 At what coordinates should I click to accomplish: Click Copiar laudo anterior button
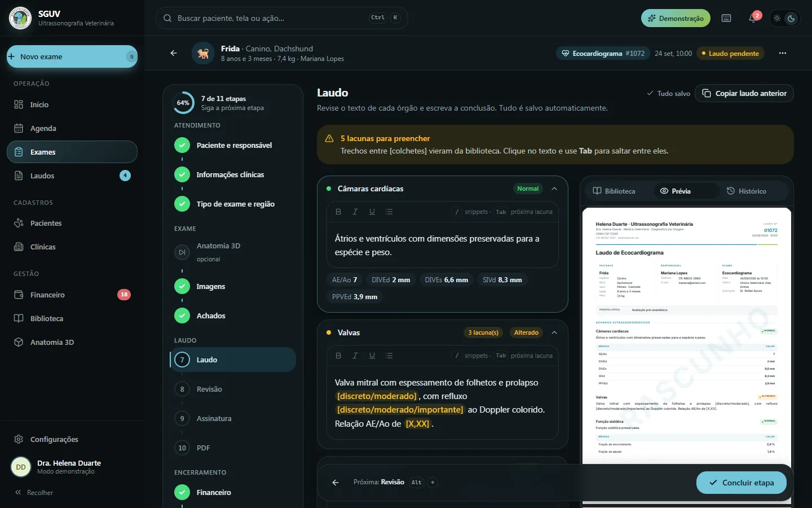(744, 93)
